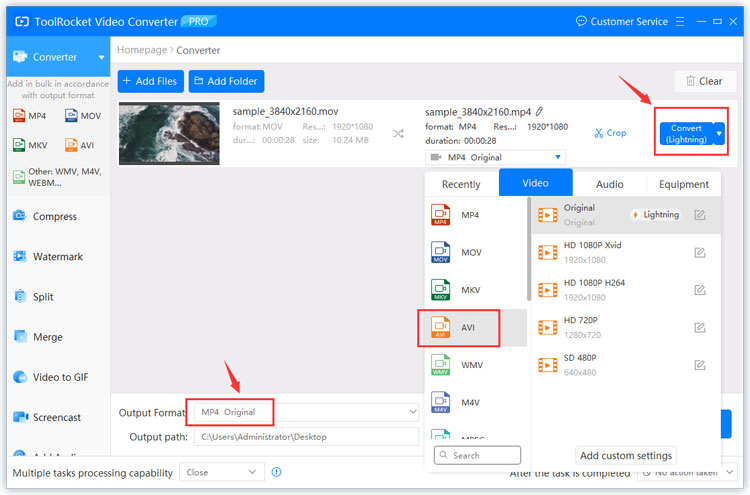Choose the HD 1080P Xvid preset
This screenshot has height=495, width=750.
coord(626,252)
